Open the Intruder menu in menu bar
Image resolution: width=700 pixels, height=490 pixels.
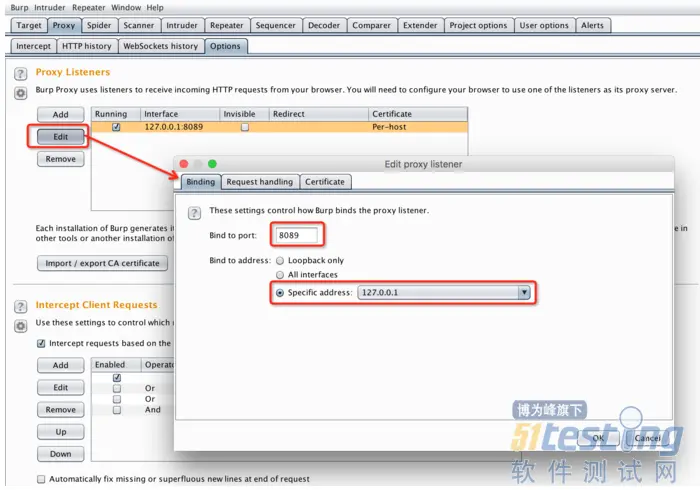click(x=50, y=8)
